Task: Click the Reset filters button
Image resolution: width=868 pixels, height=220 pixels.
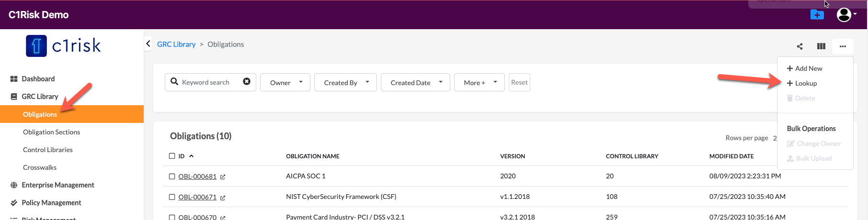Action: coord(519,82)
